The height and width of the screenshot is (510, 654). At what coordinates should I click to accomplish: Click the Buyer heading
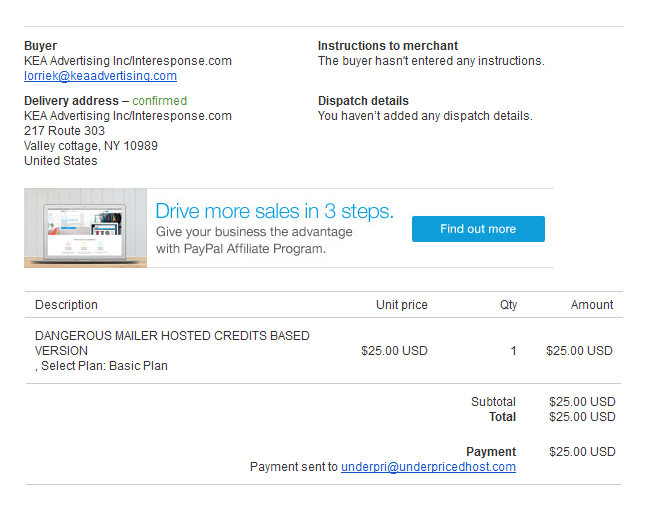point(41,46)
